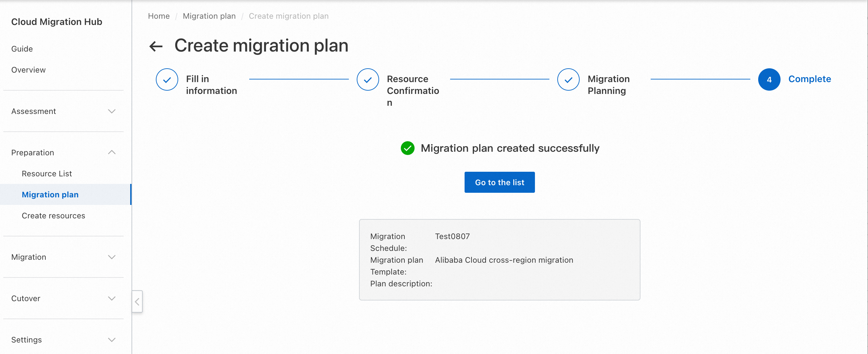Open the Guide page

[22, 49]
